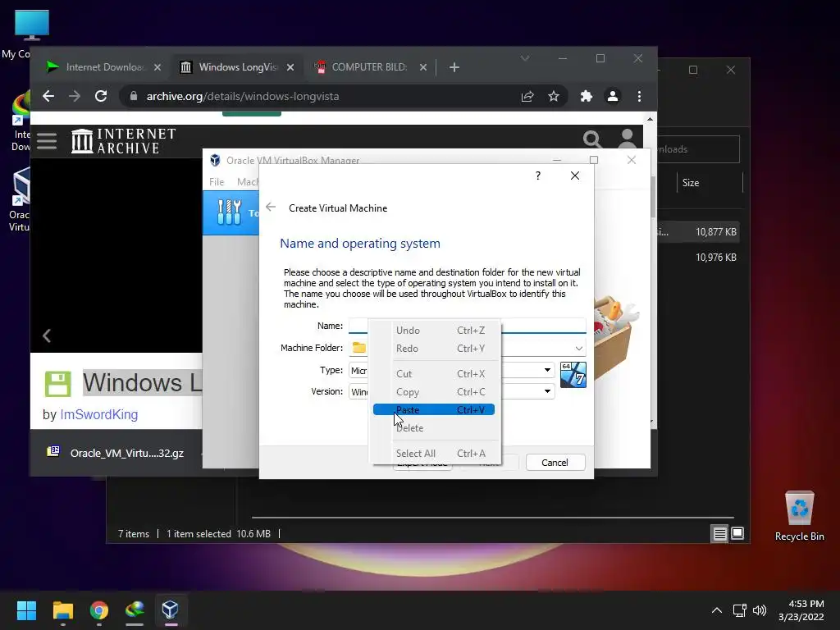Viewport: 840px width, 630px height.
Task: Click Size column header in File Explorer
Action: 691,183
